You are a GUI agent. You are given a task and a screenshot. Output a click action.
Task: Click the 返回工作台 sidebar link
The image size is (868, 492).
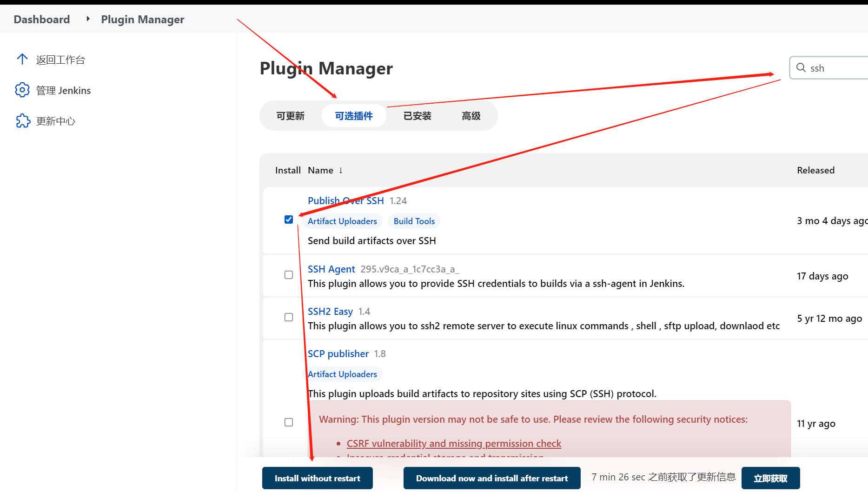pos(60,60)
